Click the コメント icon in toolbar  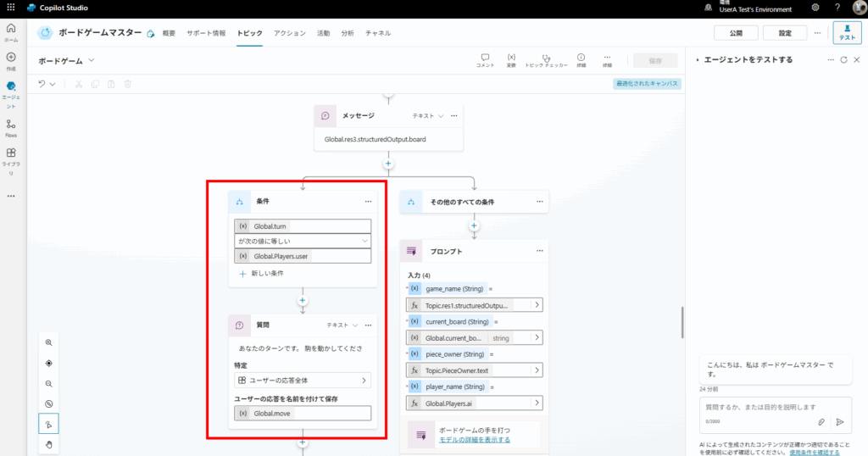pos(485,60)
